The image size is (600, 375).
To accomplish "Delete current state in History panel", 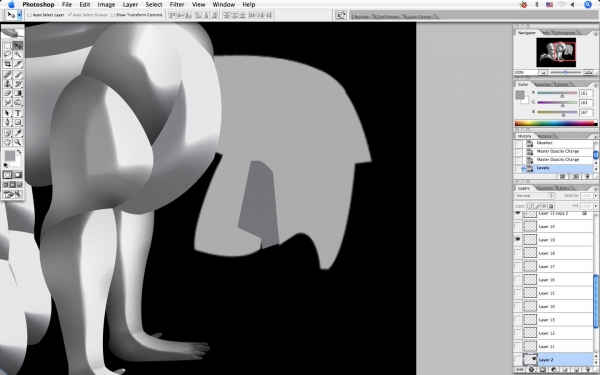I will coord(587,176).
